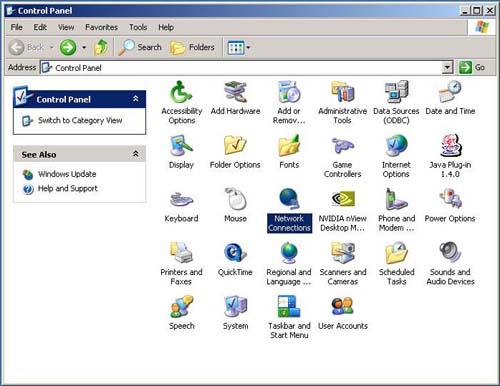The width and height of the screenshot is (500, 386).
Task: Open Date and Time settings
Action: pyautogui.click(x=450, y=98)
